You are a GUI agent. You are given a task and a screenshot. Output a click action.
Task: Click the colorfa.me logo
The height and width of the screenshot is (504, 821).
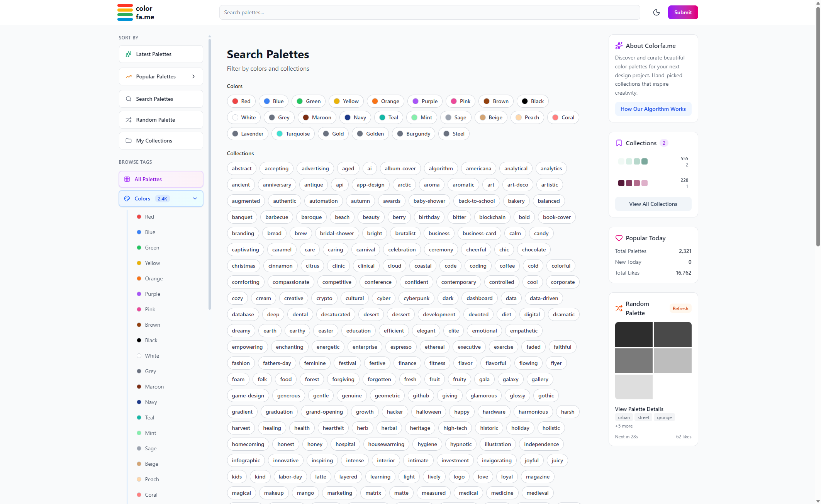(x=136, y=12)
